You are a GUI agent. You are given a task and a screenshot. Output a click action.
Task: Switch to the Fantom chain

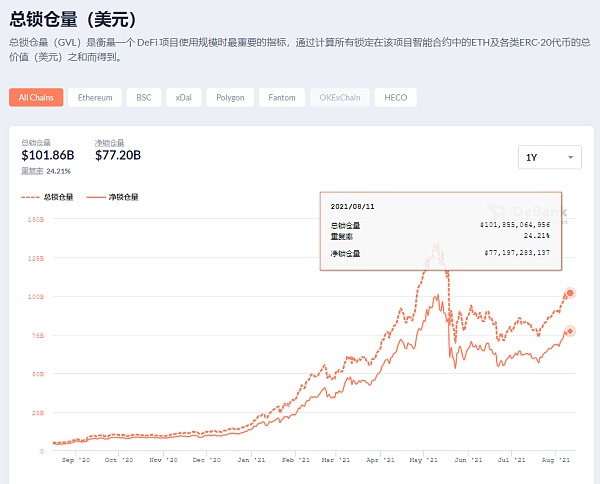[283, 97]
